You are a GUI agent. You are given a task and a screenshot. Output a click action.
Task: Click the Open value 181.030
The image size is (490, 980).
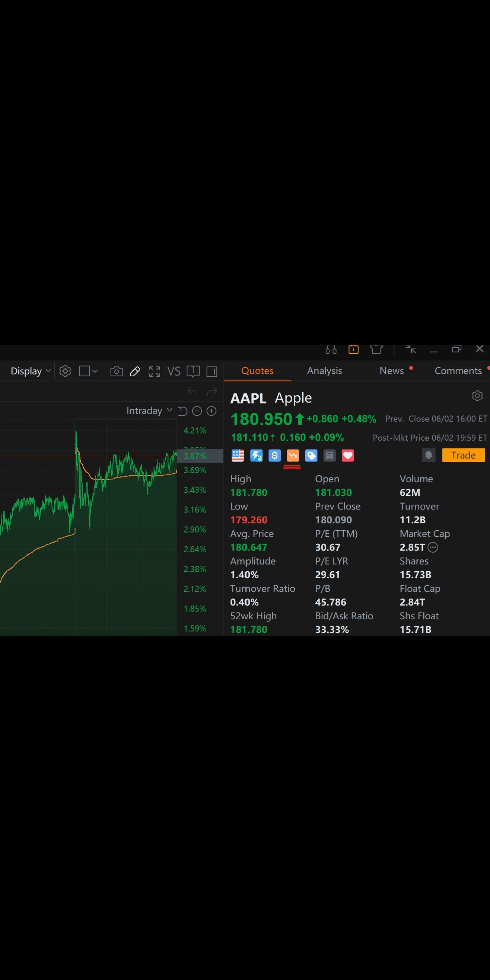pyautogui.click(x=333, y=493)
